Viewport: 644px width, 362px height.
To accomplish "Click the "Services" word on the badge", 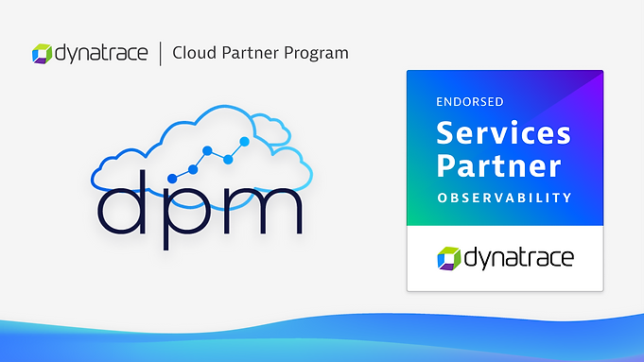I will coord(503,133).
